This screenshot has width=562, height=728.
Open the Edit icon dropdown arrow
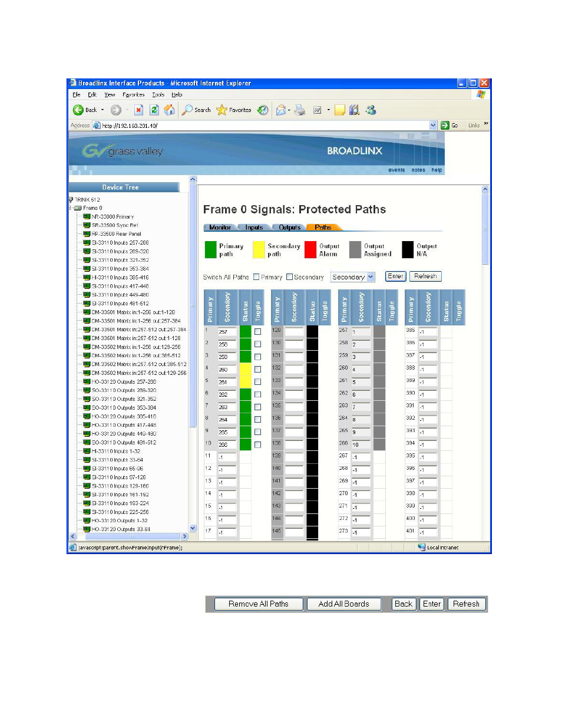[x=329, y=110]
